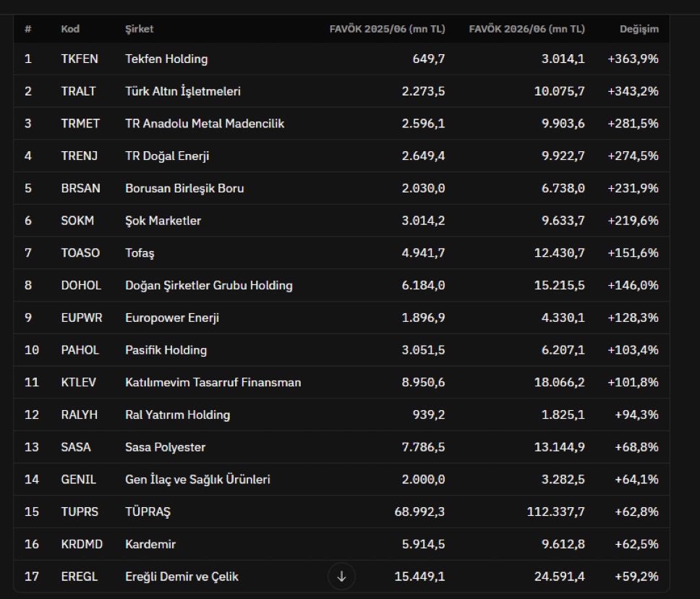Select the KTLEV code cell
700x599 pixels.
[79, 383]
